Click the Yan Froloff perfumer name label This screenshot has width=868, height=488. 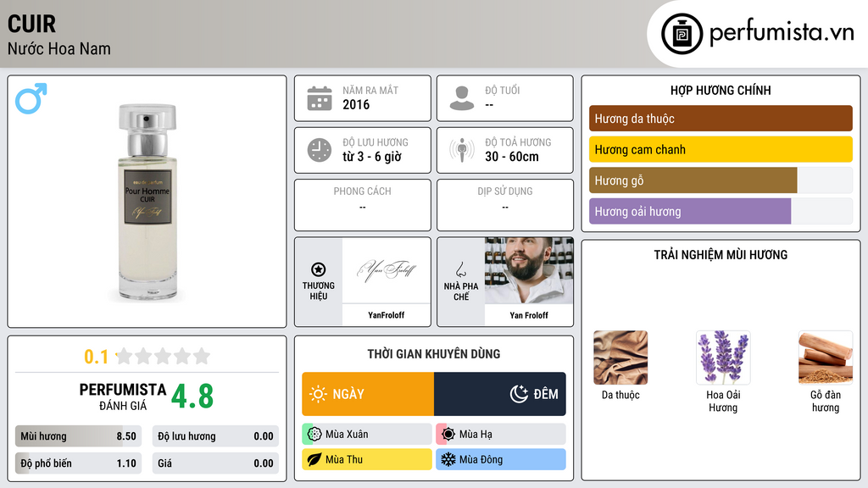[x=529, y=315]
